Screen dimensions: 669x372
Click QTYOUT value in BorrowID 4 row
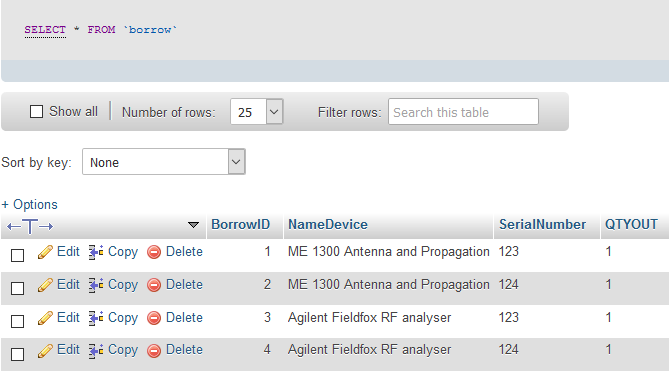608,350
